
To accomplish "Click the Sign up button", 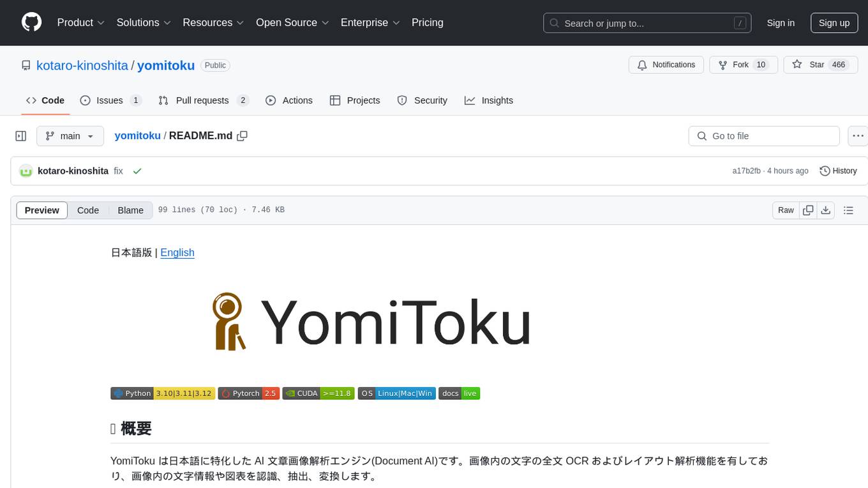I will point(834,23).
